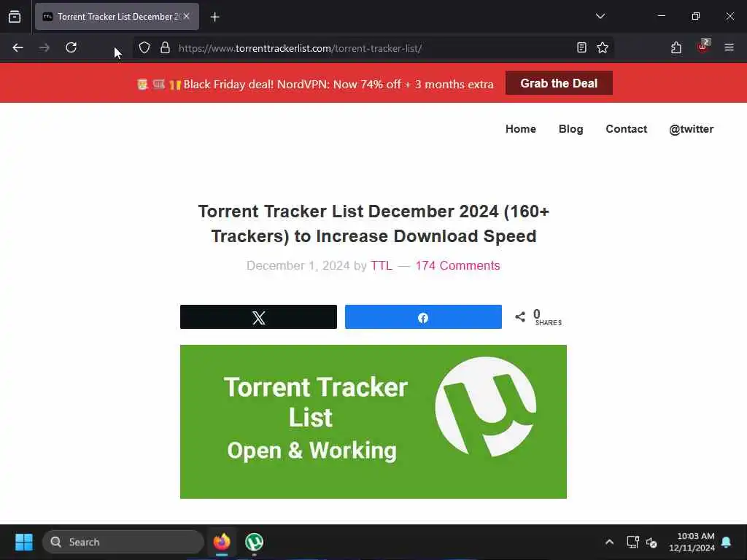Open a new browser tab
The width and height of the screenshot is (747, 560).
coord(215,17)
